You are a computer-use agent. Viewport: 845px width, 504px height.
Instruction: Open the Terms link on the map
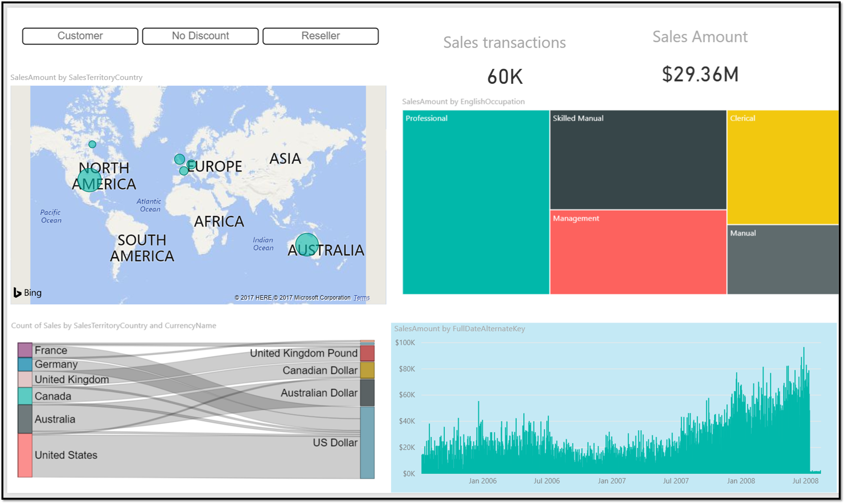click(362, 298)
